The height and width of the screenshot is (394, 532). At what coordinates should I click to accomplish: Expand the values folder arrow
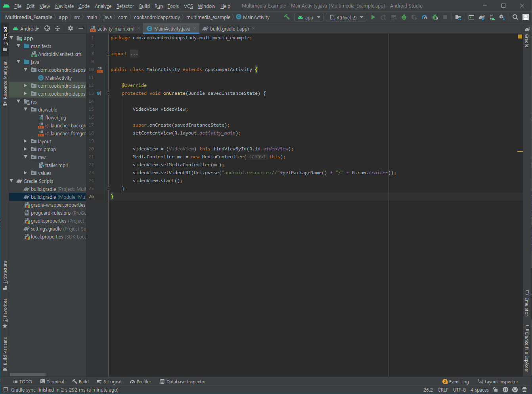click(25, 173)
